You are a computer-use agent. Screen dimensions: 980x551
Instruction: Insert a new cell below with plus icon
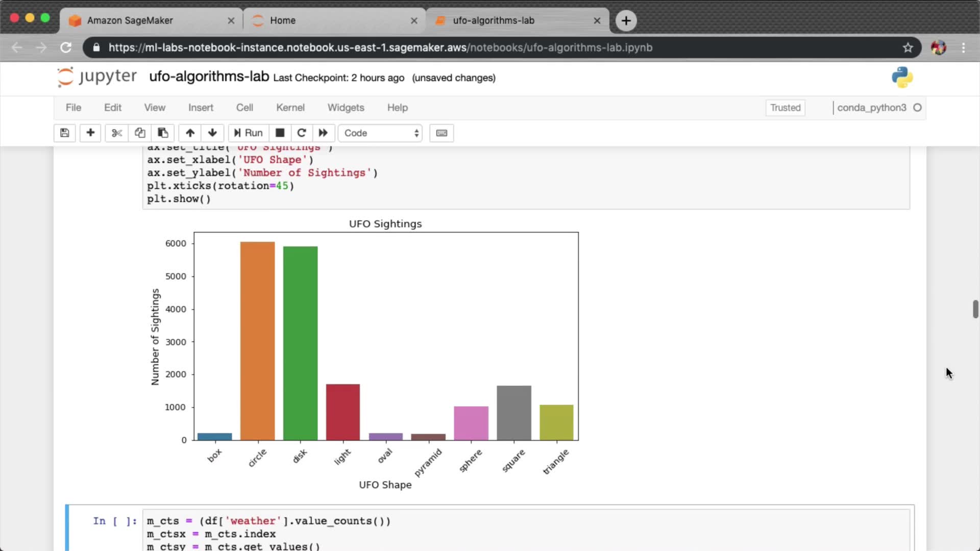pyautogui.click(x=90, y=133)
